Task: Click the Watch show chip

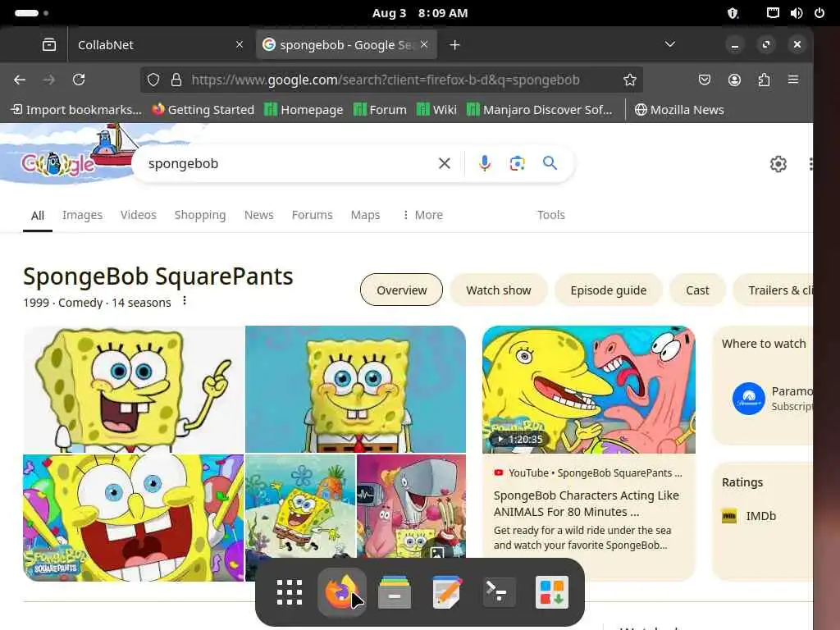Action: pyautogui.click(x=498, y=290)
